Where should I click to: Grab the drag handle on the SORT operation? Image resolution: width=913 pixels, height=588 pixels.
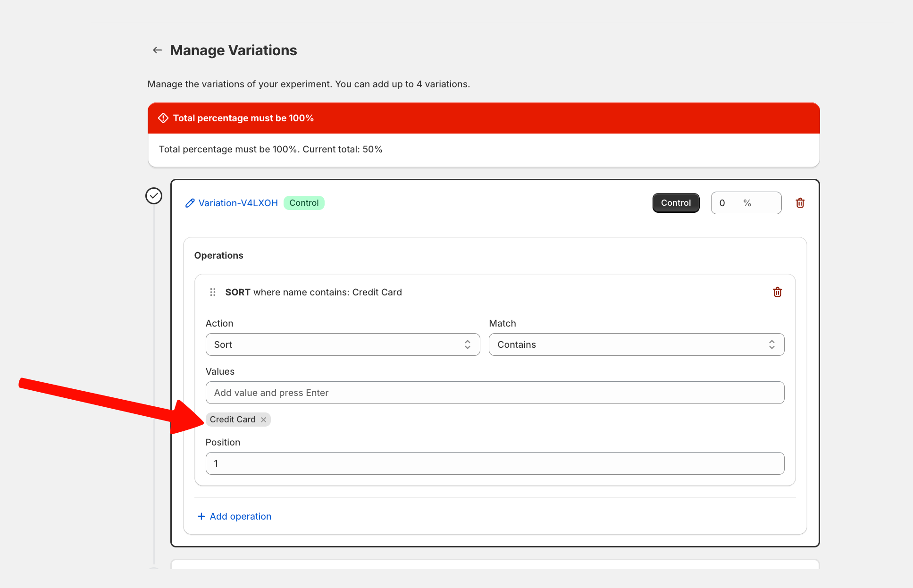pyautogui.click(x=213, y=292)
